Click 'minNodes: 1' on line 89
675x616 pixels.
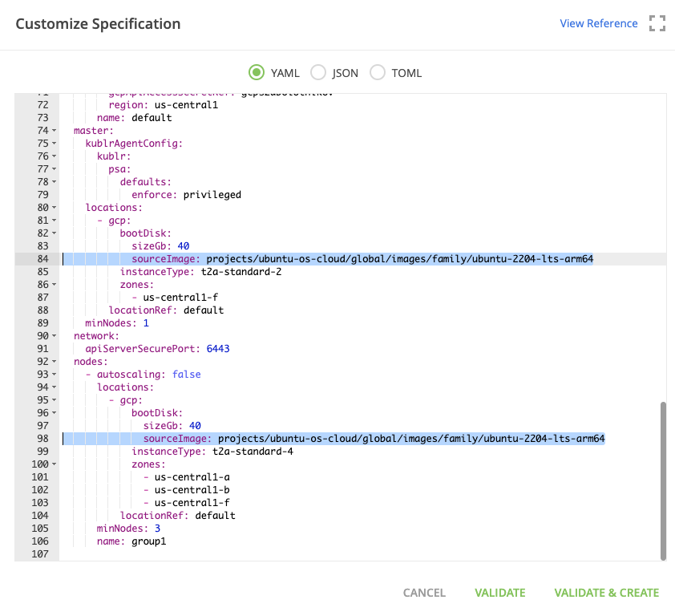click(117, 323)
